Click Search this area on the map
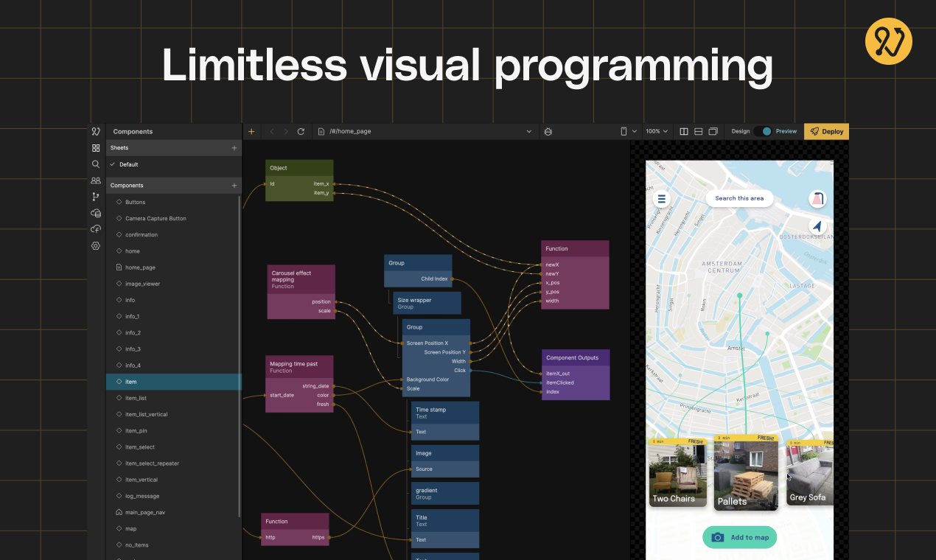The width and height of the screenshot is (936, 560). 739,198
